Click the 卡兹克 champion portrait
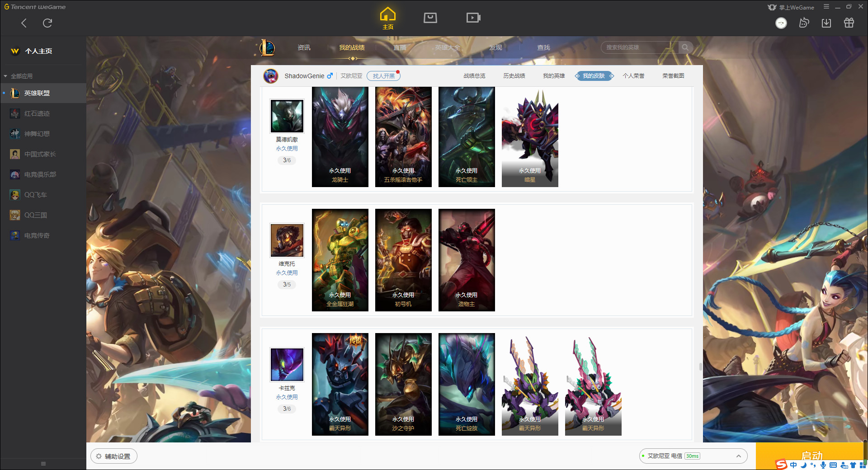Screen dimensions: 868x470 (x=287, y=365)
